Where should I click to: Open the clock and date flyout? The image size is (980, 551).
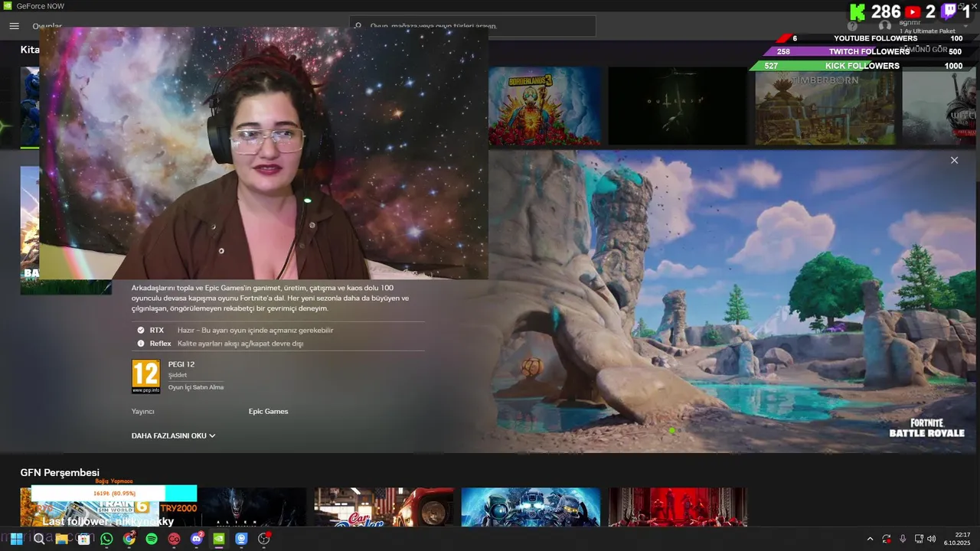coord(959,539)
